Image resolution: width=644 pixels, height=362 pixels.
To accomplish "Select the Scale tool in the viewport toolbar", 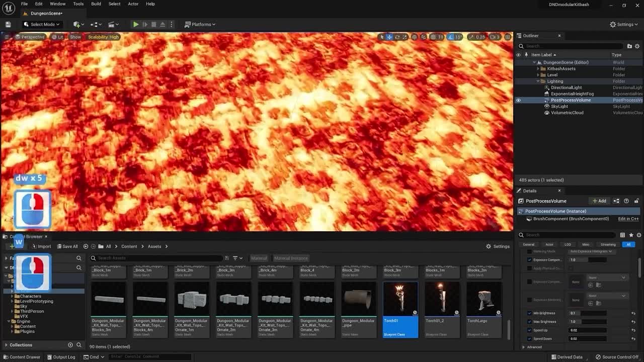I will coord(405,37).
